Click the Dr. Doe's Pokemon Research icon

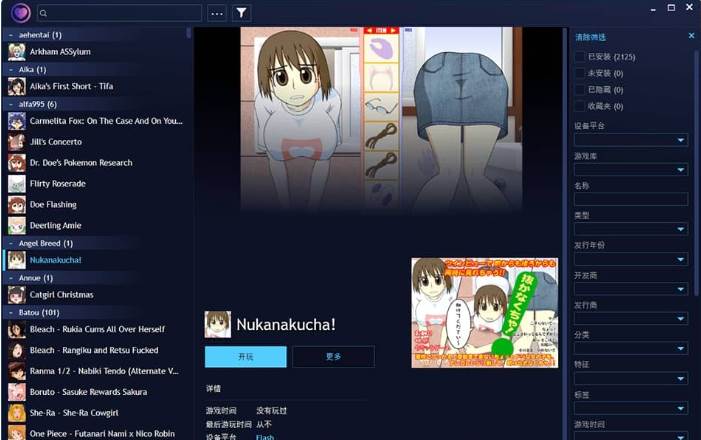point(17,163)
